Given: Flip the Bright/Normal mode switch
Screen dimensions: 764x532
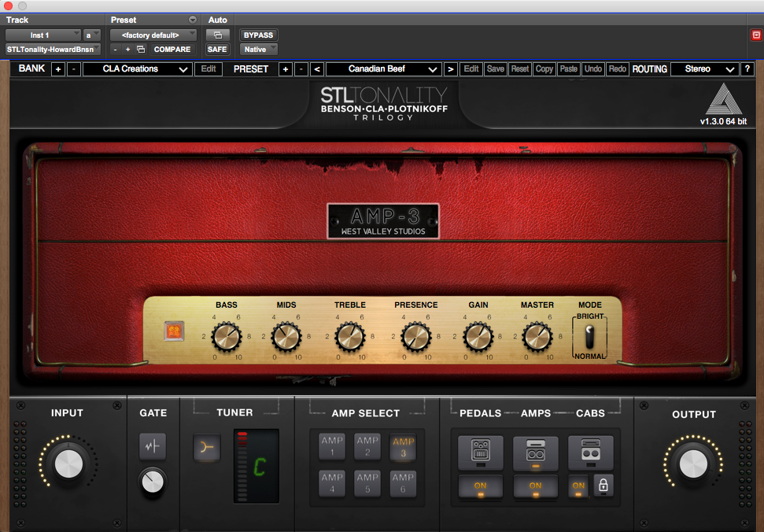Looking at the screenshot, I should (589, 336).
